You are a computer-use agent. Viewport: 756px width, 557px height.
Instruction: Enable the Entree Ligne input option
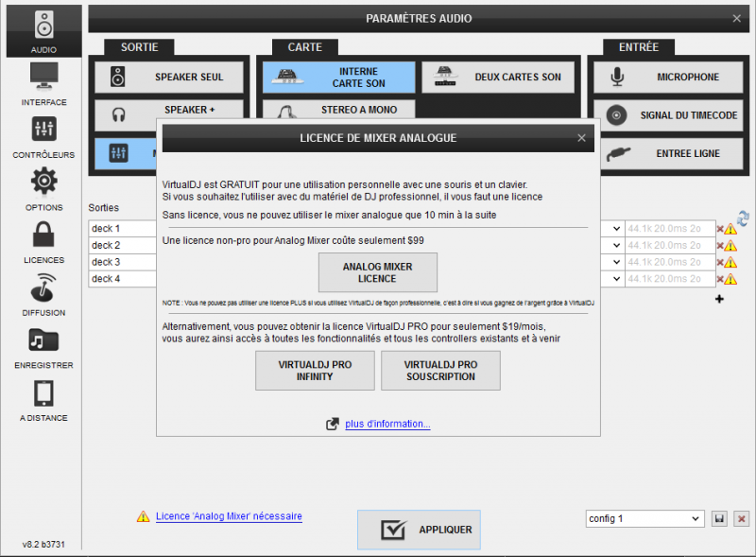[x=671, y=153]
